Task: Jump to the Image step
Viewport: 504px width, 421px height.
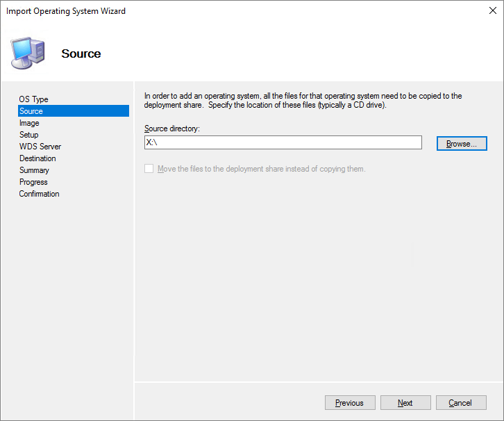Action: coord(29,123)
